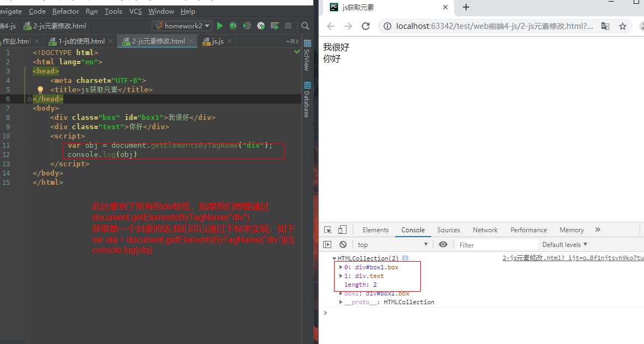Expand the 0: div#box1.box entry
644x344 pixels.
341,267
